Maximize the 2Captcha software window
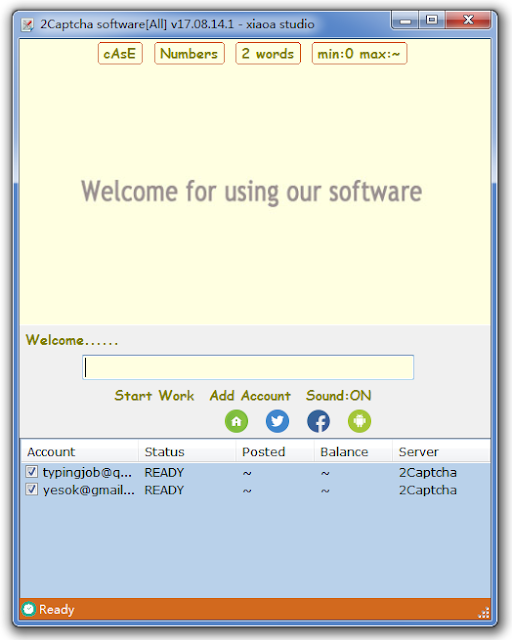The height and width of the screenshot is (640, 512). tap(432, 20)
